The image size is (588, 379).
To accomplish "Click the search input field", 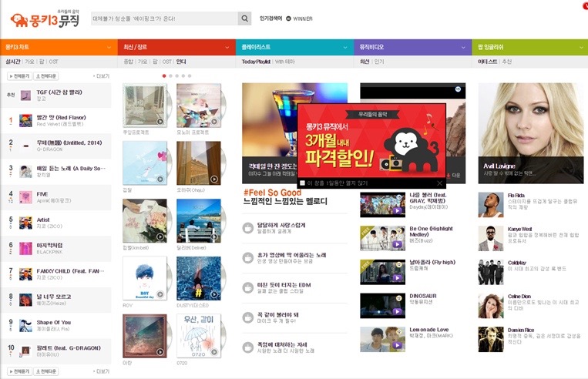I will click(x=164, y=18).
